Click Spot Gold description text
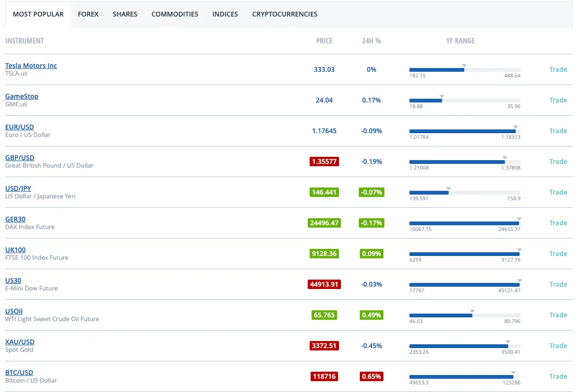This screenshot has width=582, height=392. [19, 350]
